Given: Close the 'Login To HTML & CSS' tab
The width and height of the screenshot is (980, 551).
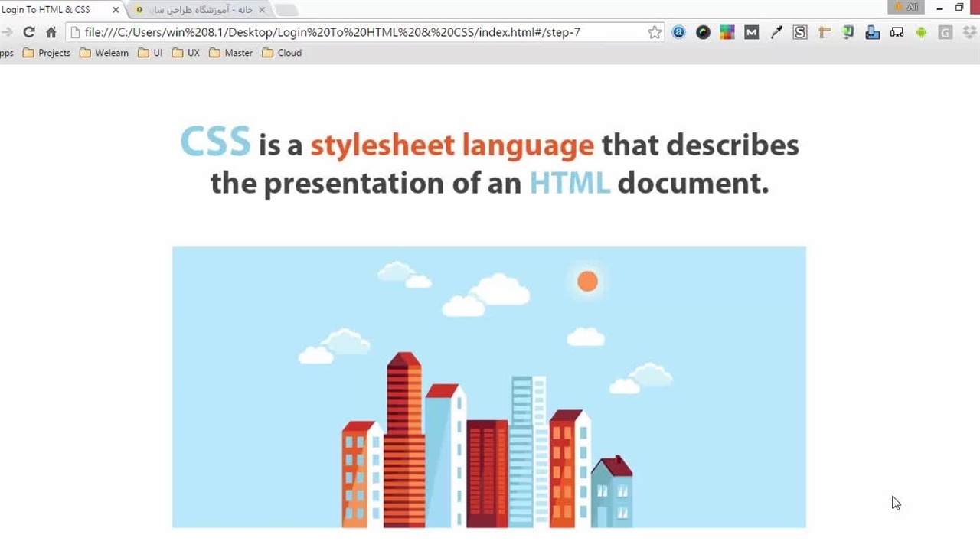Looking at the screenshot, I should coord(116,10).
